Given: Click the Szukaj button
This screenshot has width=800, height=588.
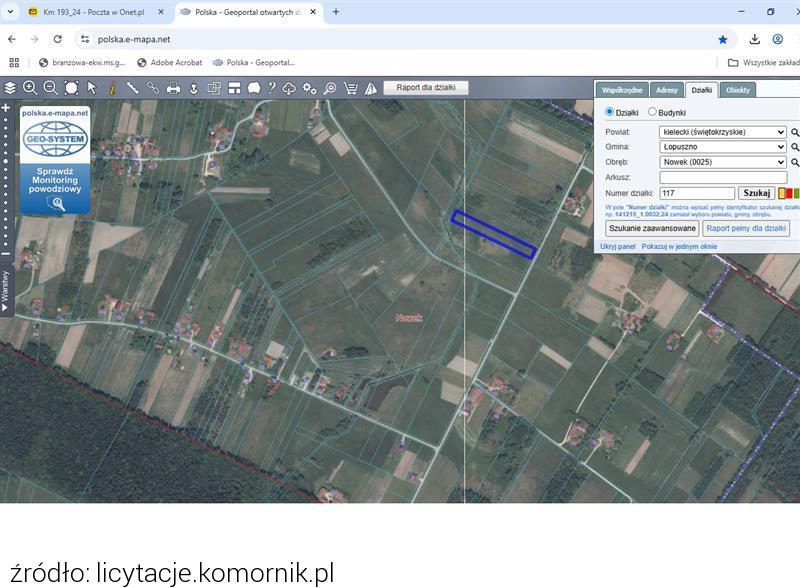Looking at the screenshot, I should [756, 193].
